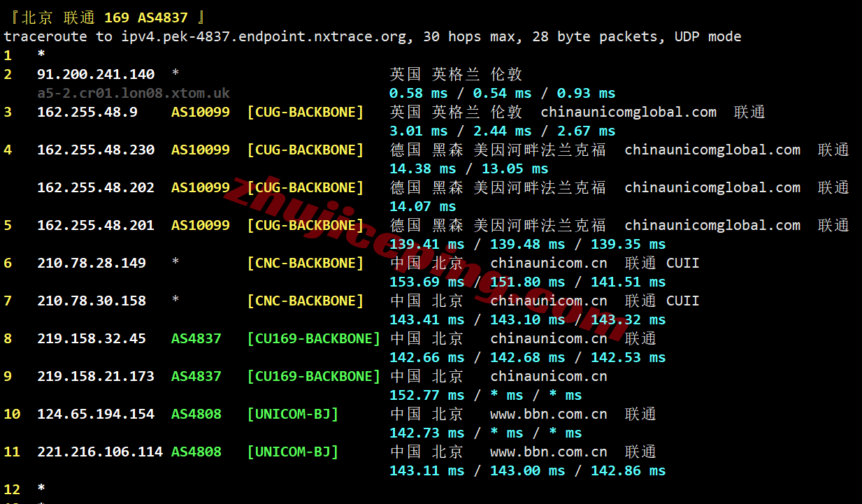Screen dimensions: 862x504
Task: Click the hostname ipv4.pek-4837.endpoint.nxtrace.org
Action: [264, 36]
